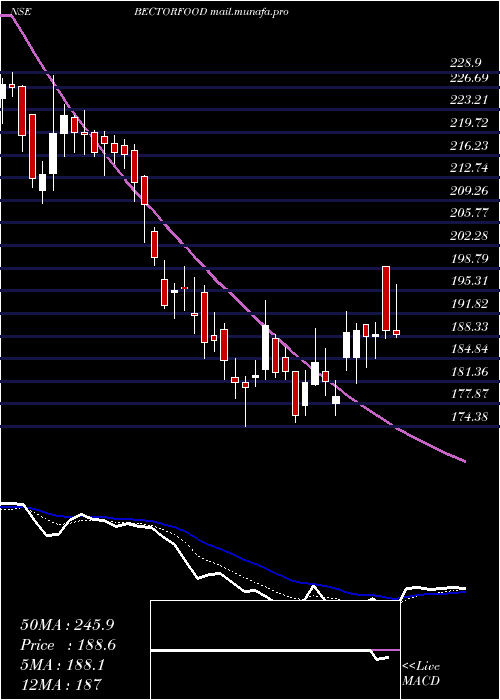Select the 184.84 price level label
The height and width of the screenshot is (700, 500).
point(469,349)
